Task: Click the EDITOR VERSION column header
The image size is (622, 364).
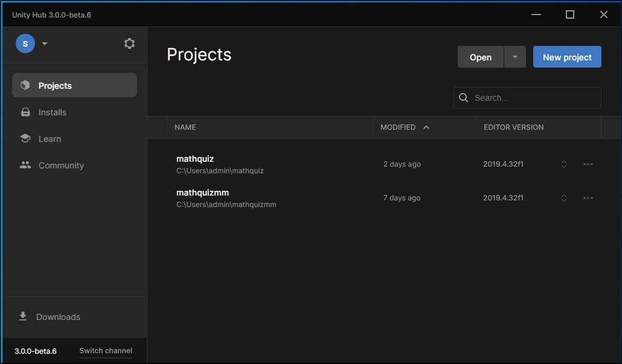Action: (x=514, y=127)
